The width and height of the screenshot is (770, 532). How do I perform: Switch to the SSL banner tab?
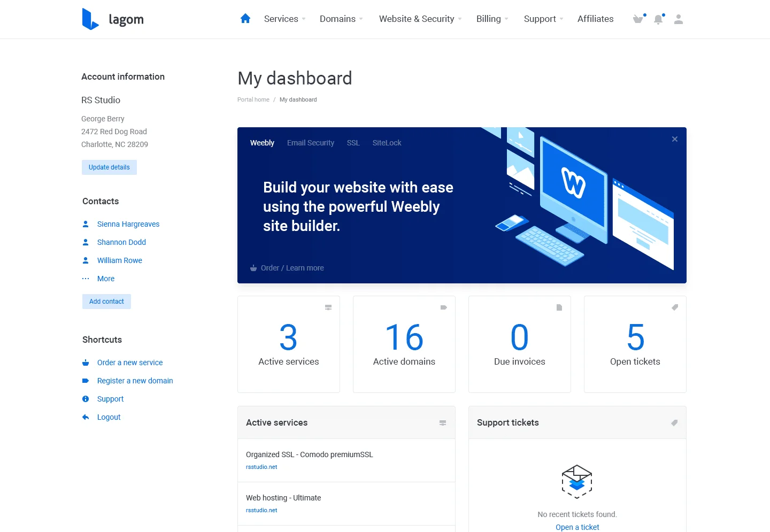353,143
